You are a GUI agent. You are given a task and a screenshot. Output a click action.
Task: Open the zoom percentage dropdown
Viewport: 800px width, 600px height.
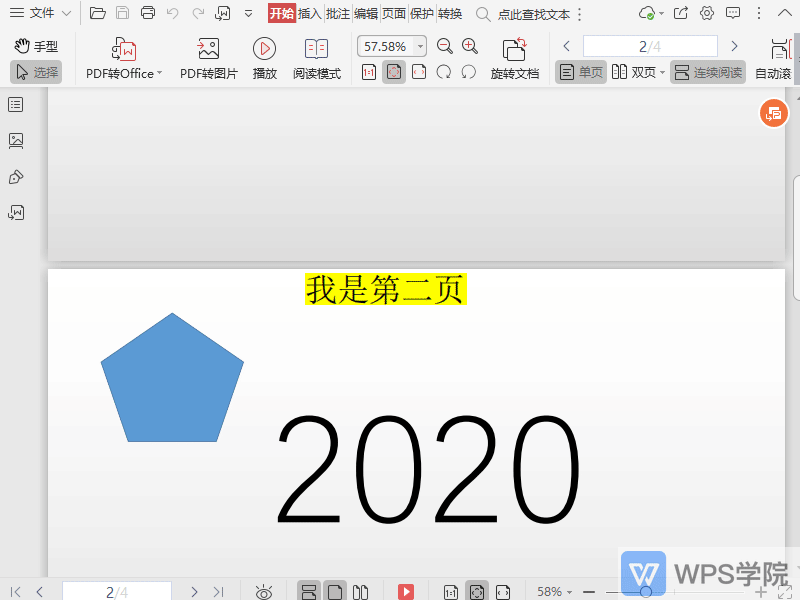(x=419, y=46)
